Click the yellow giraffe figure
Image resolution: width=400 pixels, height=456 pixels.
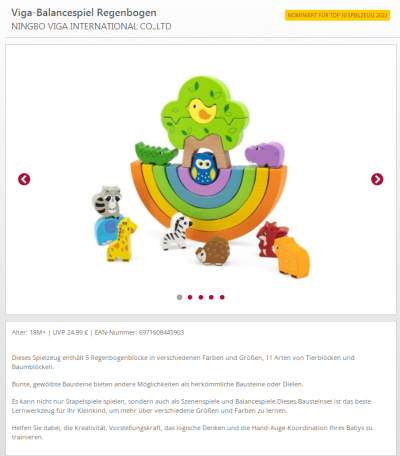122,239
